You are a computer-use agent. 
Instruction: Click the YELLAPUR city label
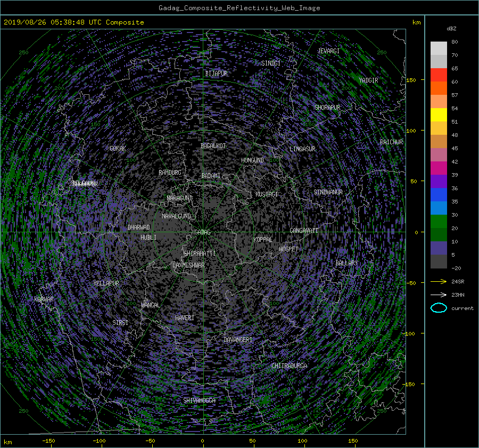(106, 283)
